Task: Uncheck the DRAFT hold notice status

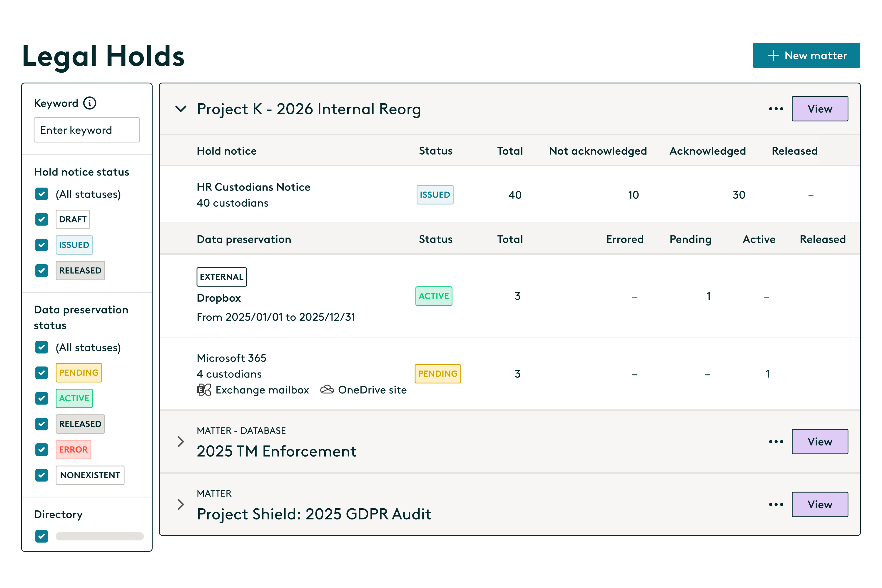Action: coord(42,219)
